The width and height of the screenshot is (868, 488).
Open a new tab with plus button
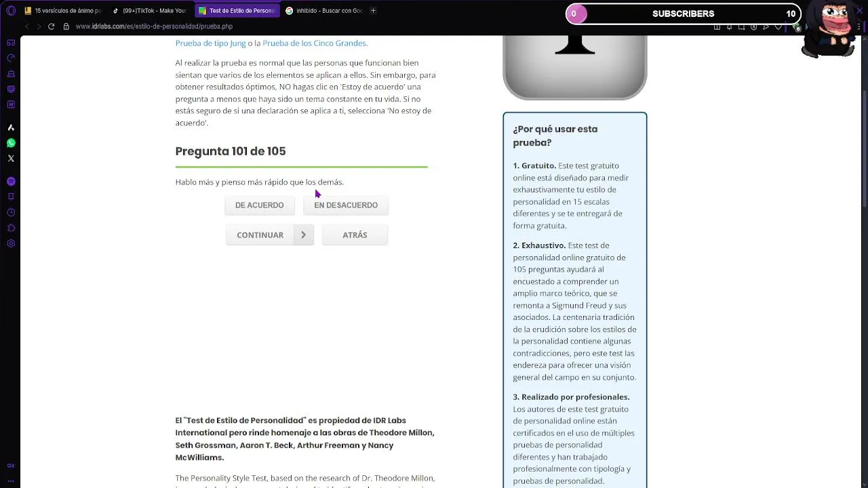coord(373,11)
